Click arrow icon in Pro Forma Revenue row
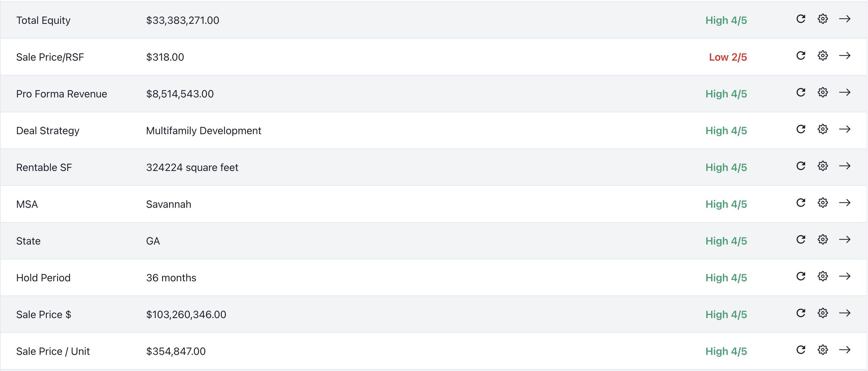 844,92
